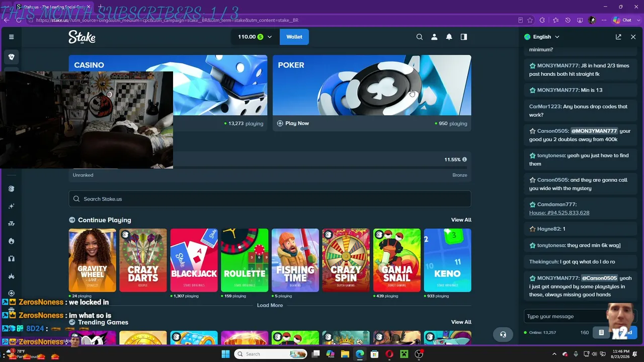The height and width of the screenshot is (362, 644).
Task: Open the House #94,525,833,628 bet link
Action: click(559, 213)
